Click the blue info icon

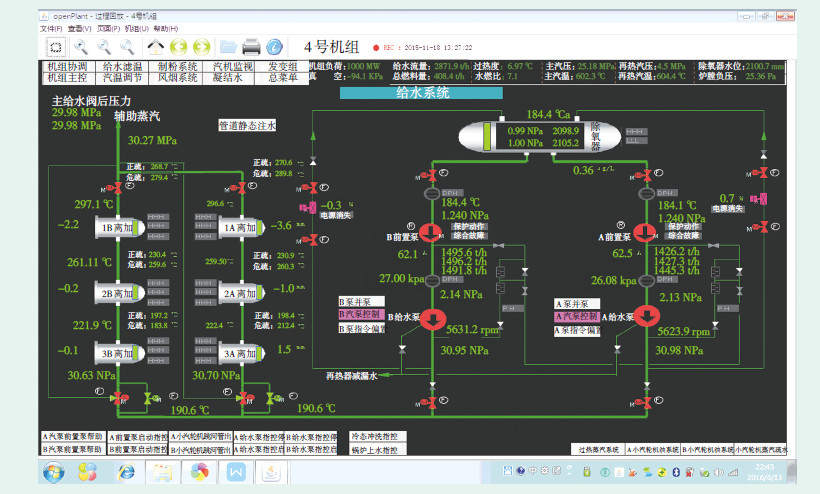coord(275,46)
